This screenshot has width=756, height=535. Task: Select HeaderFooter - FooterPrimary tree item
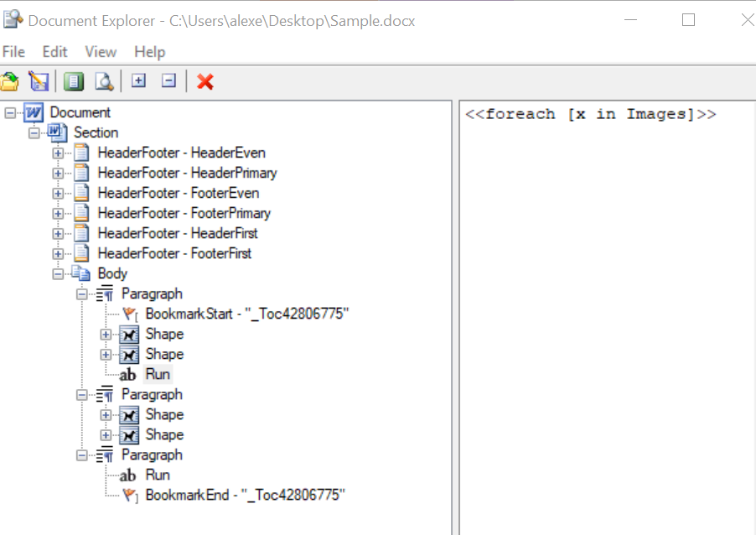[184, 213]
